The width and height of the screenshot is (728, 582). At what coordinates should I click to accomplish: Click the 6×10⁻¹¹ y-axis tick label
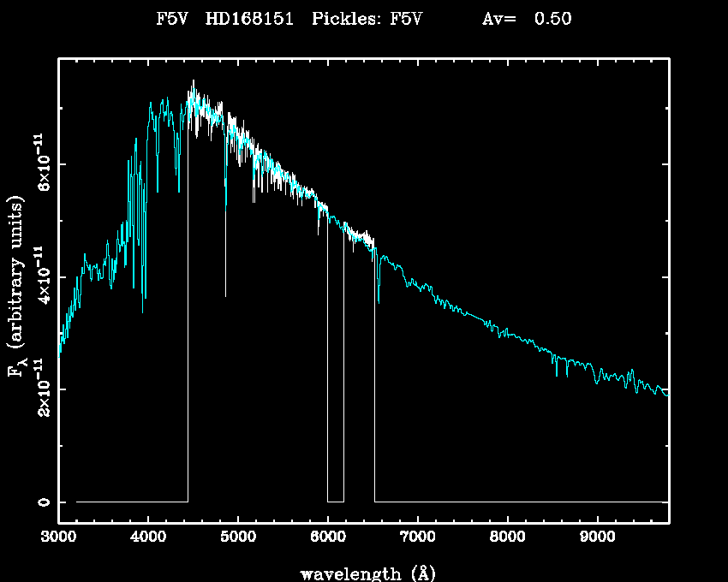(x=40, y=163)
